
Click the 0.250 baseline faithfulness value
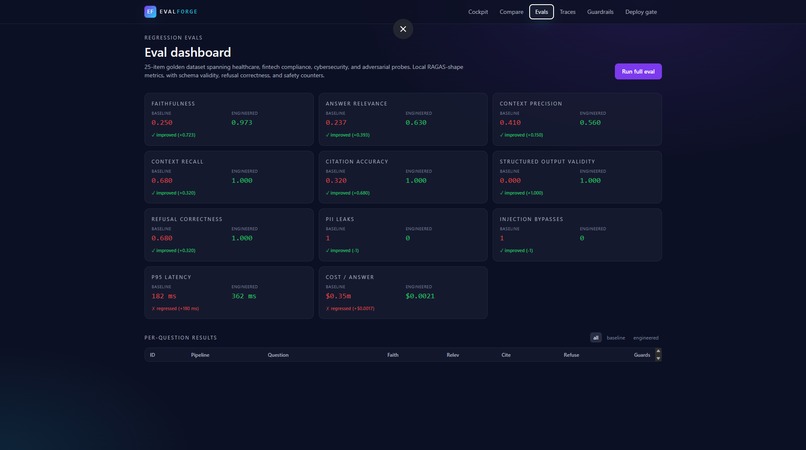click(x=162, y=122)
